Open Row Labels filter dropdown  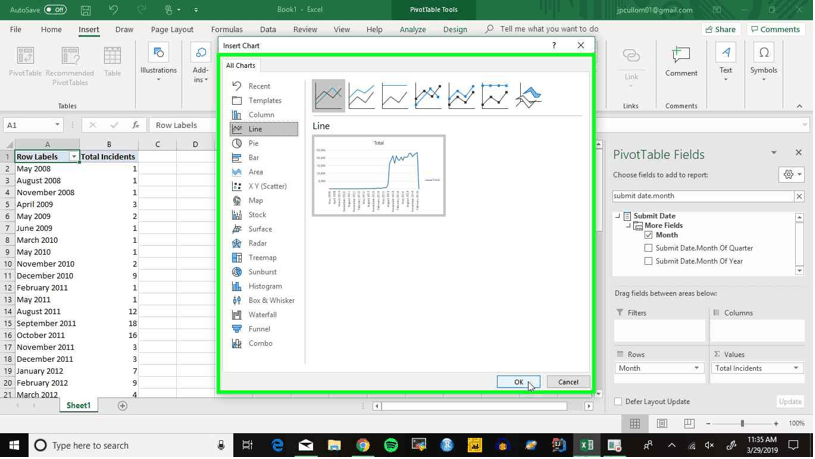coord(74,156)
